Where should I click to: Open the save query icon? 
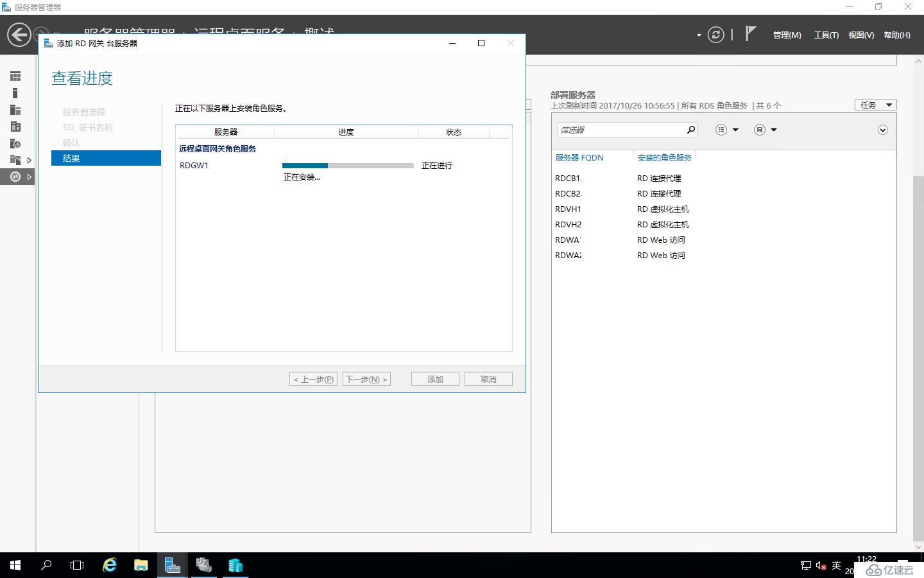[x=760, y=130]
